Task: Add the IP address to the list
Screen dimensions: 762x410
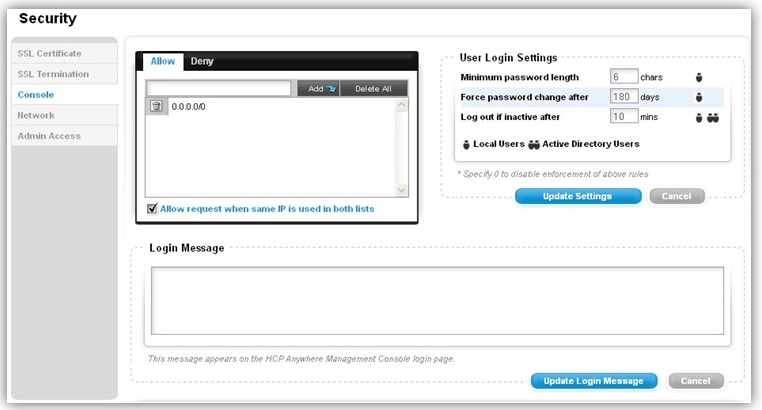Action: (318, 88)
